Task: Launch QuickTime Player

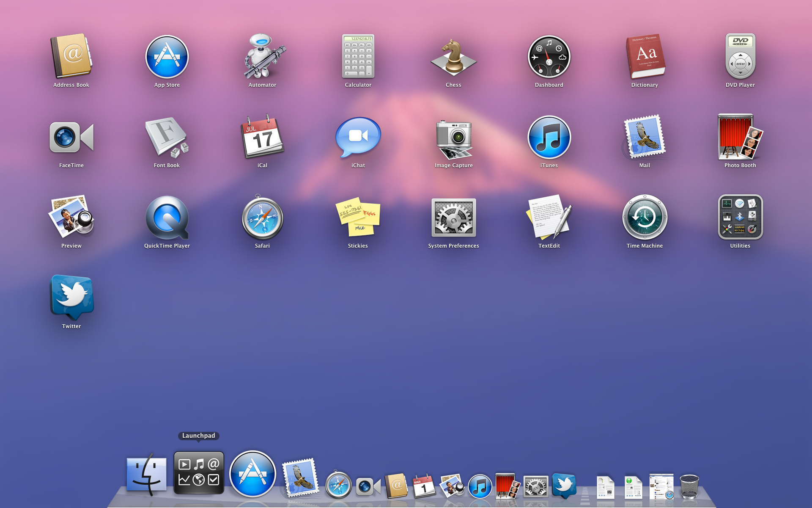Action: point(167,218)
